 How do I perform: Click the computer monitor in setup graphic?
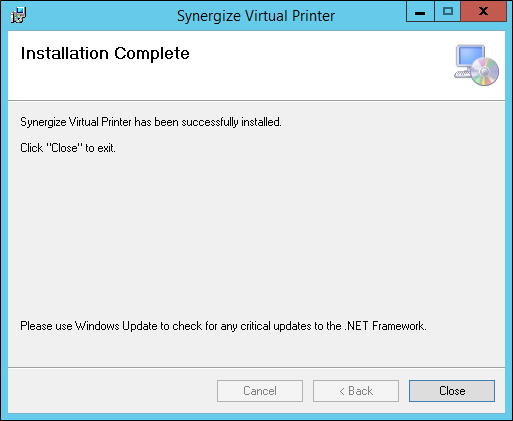pyautogui.click(x=470, y=57)
